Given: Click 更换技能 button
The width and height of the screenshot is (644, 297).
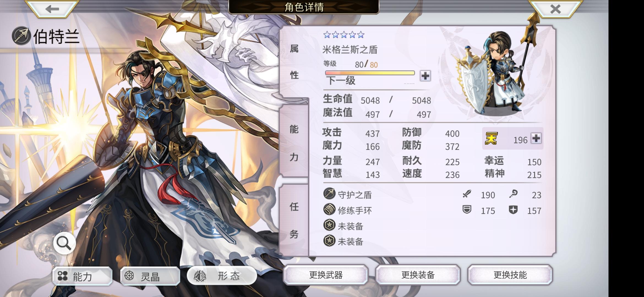Looking at the screenshot, I should pyautogui.click(x=510, y=275).
